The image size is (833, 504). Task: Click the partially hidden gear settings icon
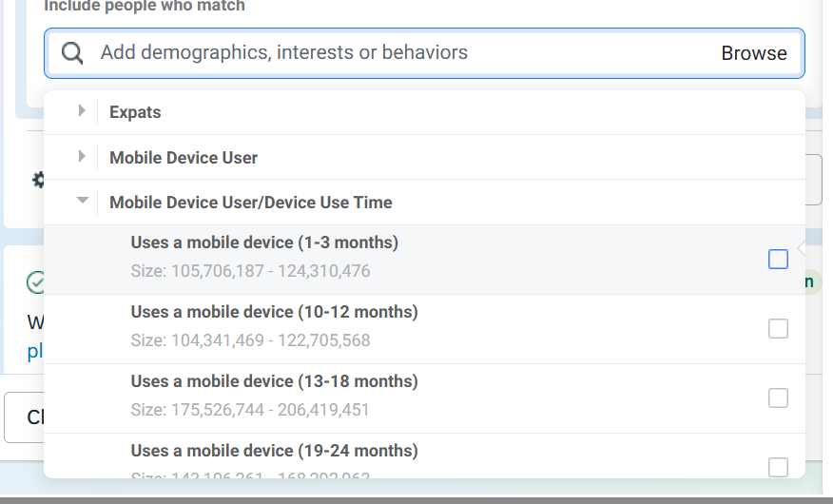click(39, 180)
